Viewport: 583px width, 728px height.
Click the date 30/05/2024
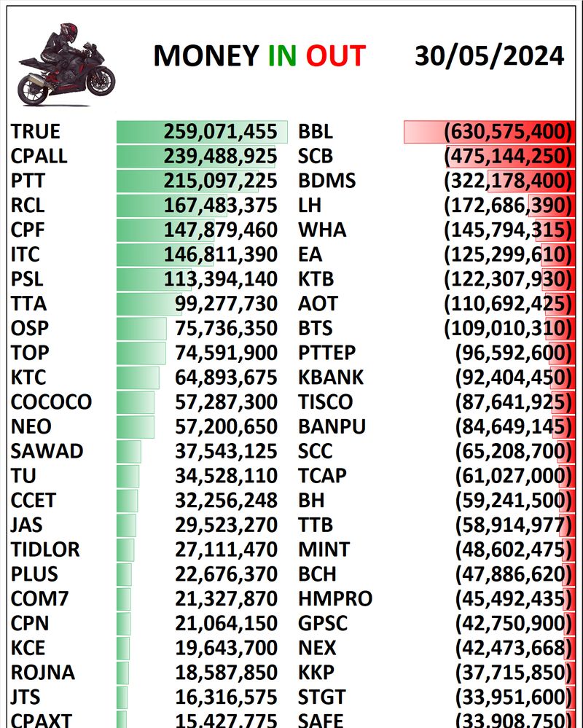click(x=490, y=56)
